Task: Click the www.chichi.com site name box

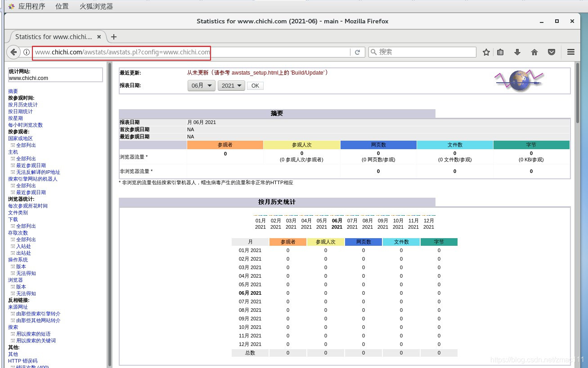Action: coord(56,75)
